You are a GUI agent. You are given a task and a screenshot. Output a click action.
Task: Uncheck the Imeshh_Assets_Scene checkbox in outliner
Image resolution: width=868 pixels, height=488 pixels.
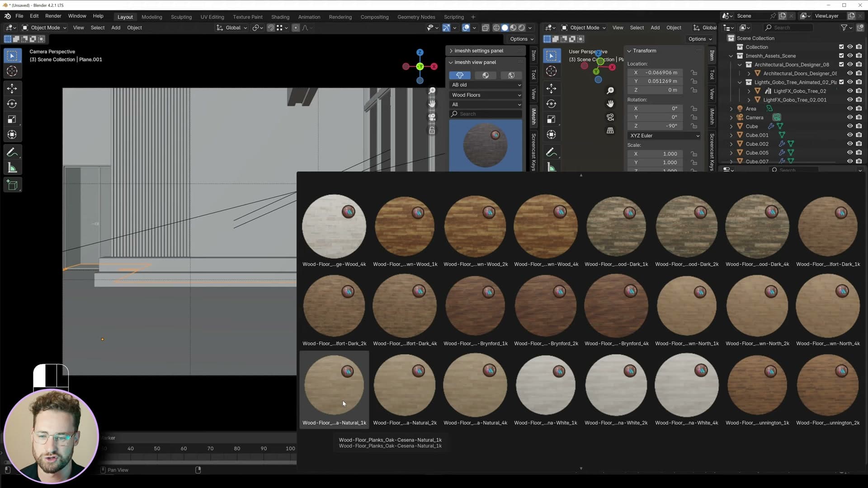841,56
